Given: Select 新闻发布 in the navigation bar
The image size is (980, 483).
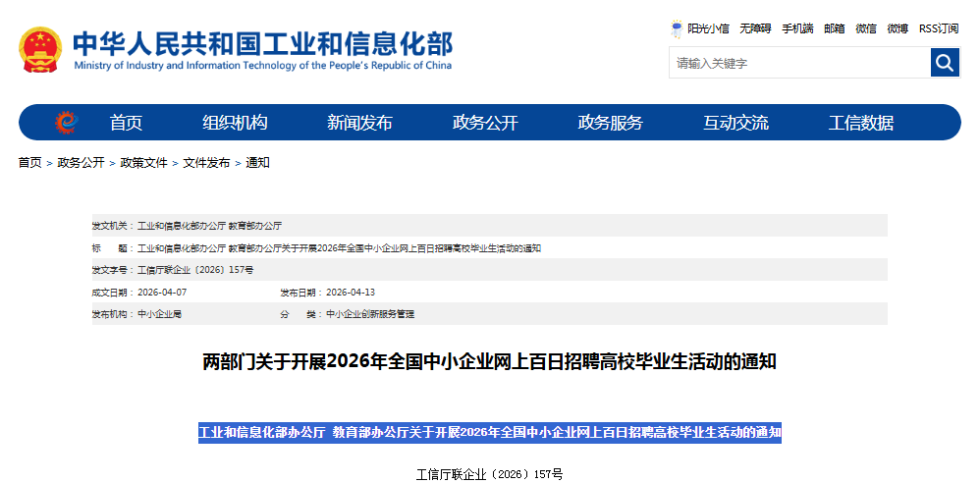Looking at the screenshot, I should pos(359,123).
